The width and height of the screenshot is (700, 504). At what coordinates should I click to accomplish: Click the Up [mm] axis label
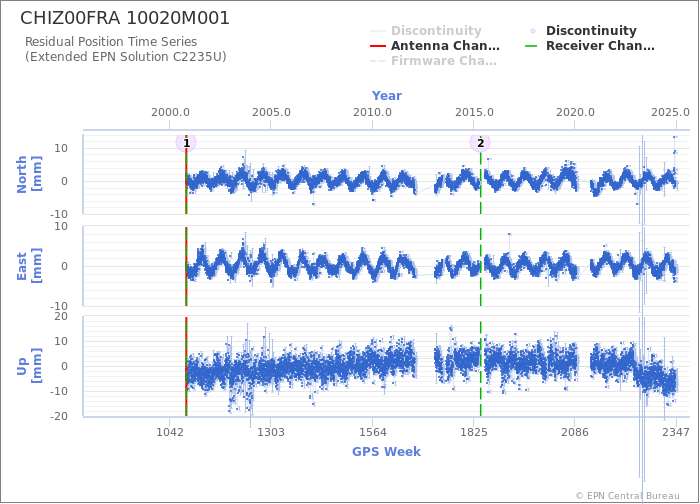pos(29,366)
